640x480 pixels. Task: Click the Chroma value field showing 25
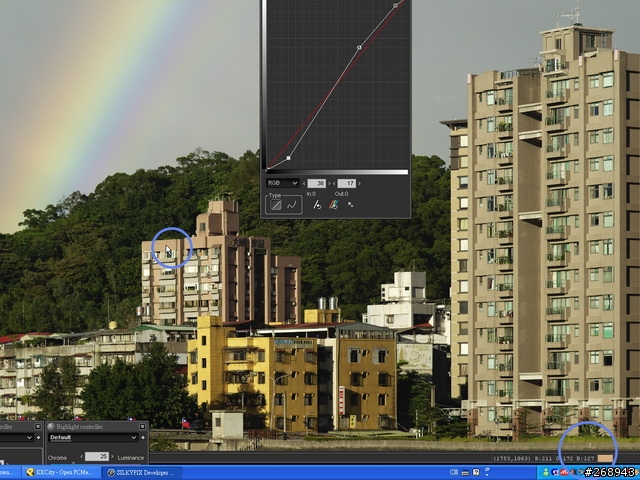click(x=96, y=457)
